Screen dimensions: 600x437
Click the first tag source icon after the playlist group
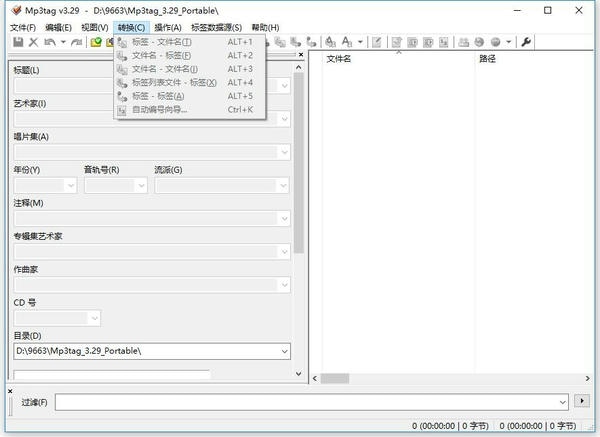coord(463,42)
